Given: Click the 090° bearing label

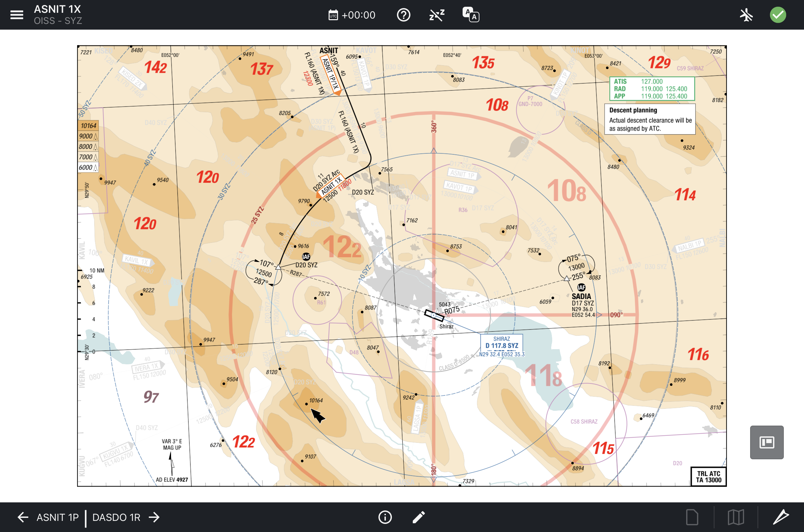Looking at the screenshot, I should pos(616,315).
